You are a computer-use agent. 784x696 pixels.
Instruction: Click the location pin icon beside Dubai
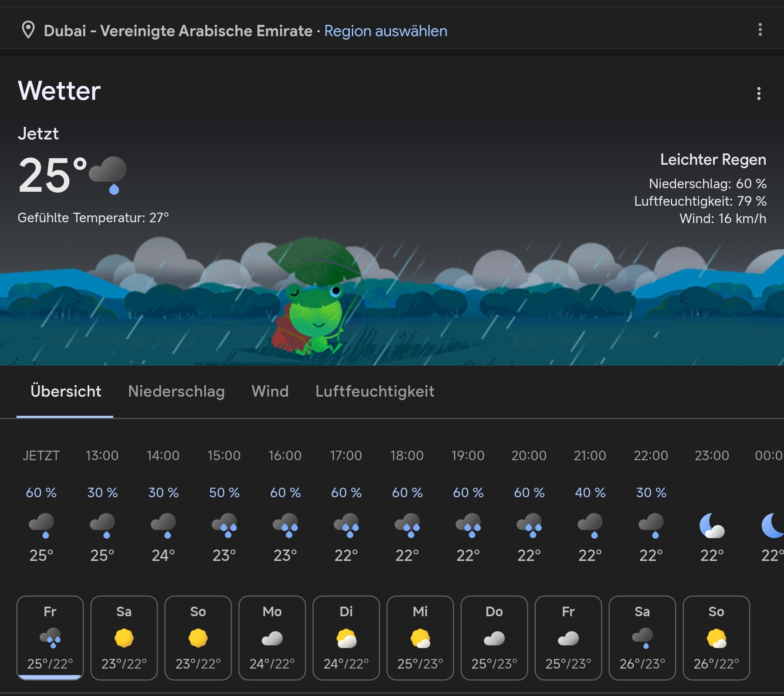pos(28,30)
